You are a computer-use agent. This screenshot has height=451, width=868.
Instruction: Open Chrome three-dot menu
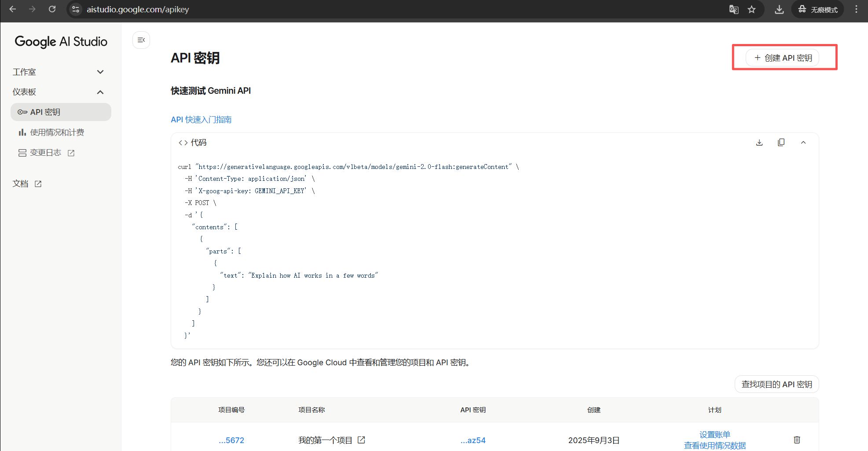856,9
